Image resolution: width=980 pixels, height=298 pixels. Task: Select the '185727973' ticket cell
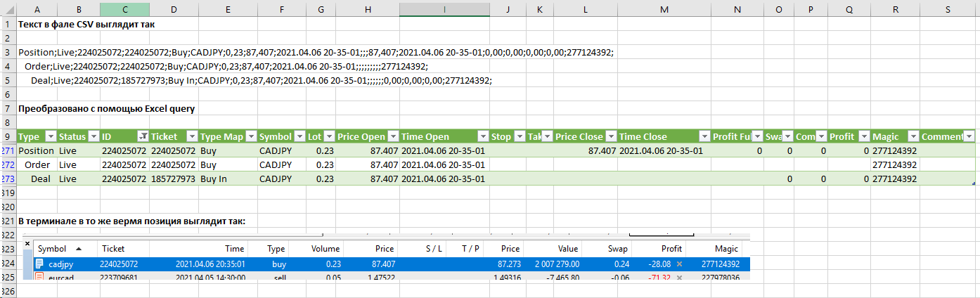[174, 179]
